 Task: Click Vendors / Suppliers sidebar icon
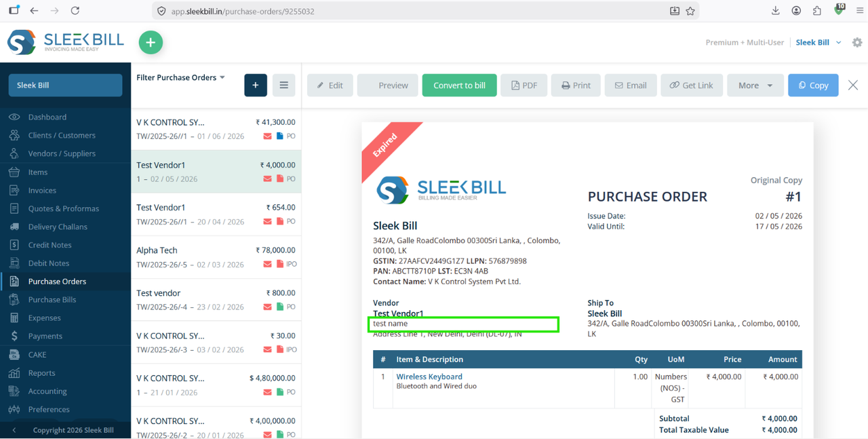(x=14, y=153)
